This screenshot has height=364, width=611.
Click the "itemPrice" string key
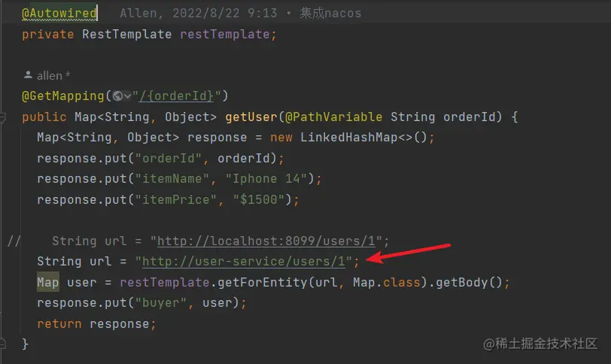click(176, 200)
